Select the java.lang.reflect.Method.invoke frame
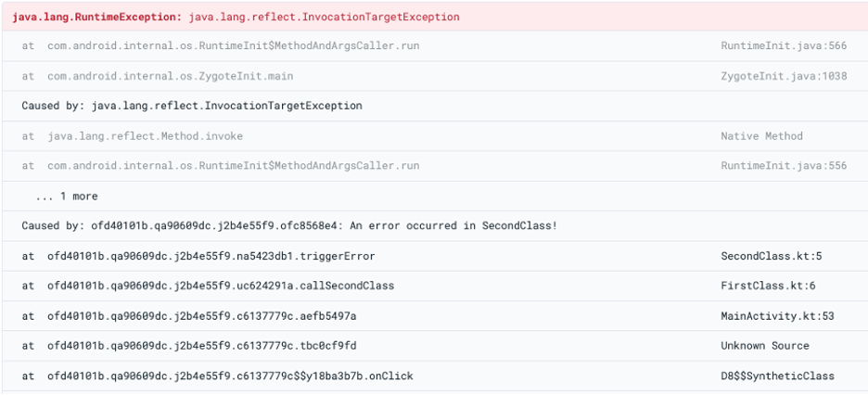 (x=145, y=136)
